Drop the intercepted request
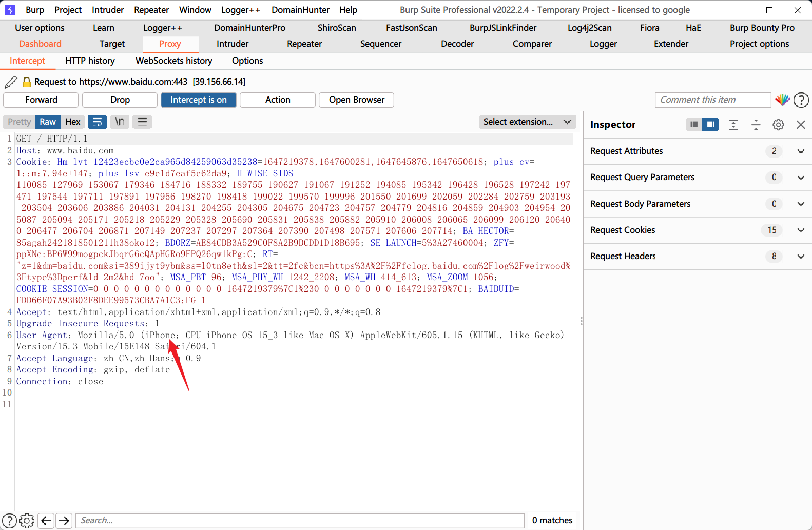The width and height of the screenshot is (812, 530). 120,100
